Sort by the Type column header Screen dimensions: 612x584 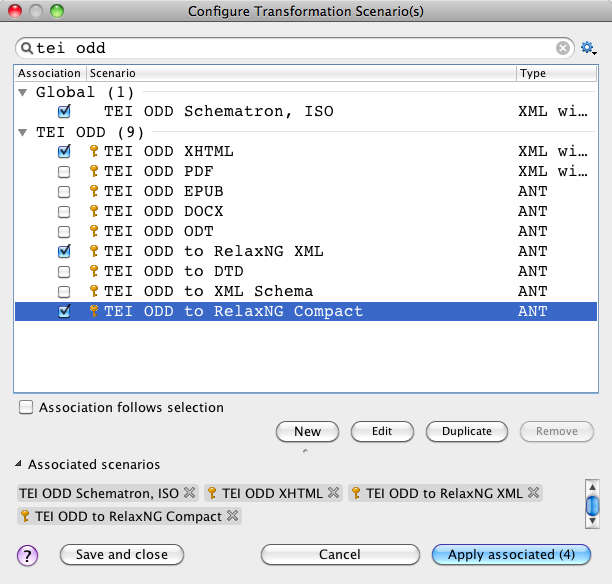point(555,73)
